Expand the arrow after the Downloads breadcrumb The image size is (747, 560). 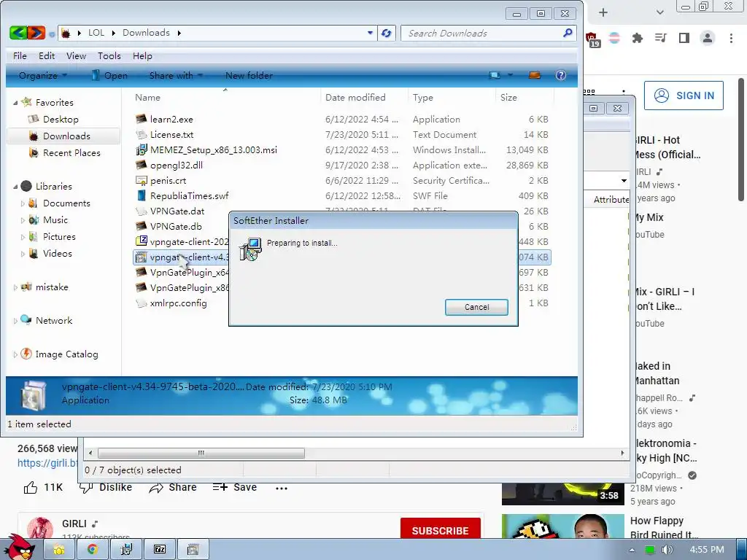point(179,33)
